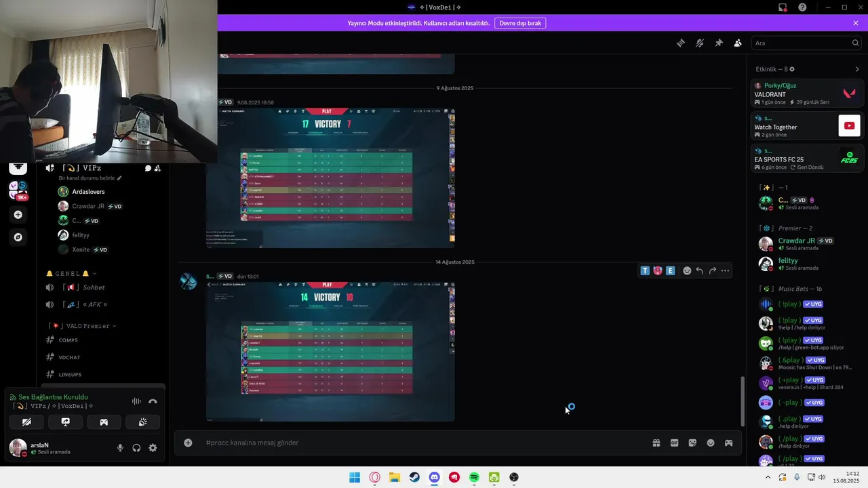Disable streamer mode via Devre dışı bırak
This screenshot has height=488, width=868.
[x=520, y=23]
